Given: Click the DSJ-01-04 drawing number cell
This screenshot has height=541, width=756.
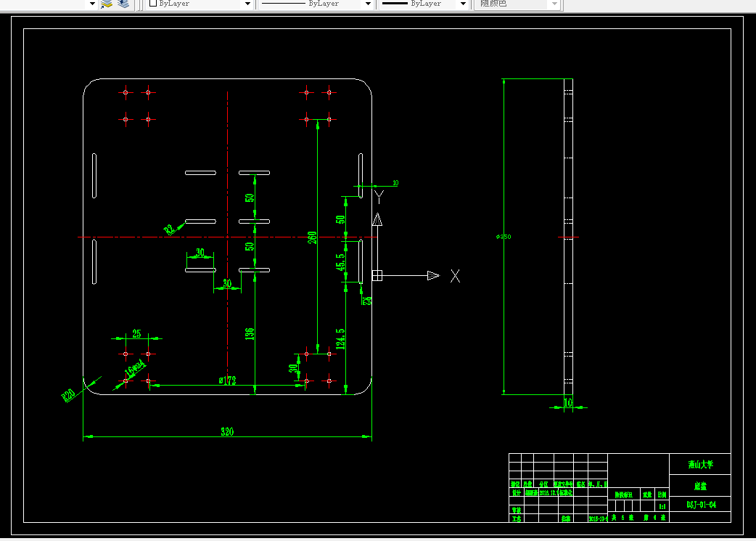Looking at the screenshot, I should tap(700, 505).
